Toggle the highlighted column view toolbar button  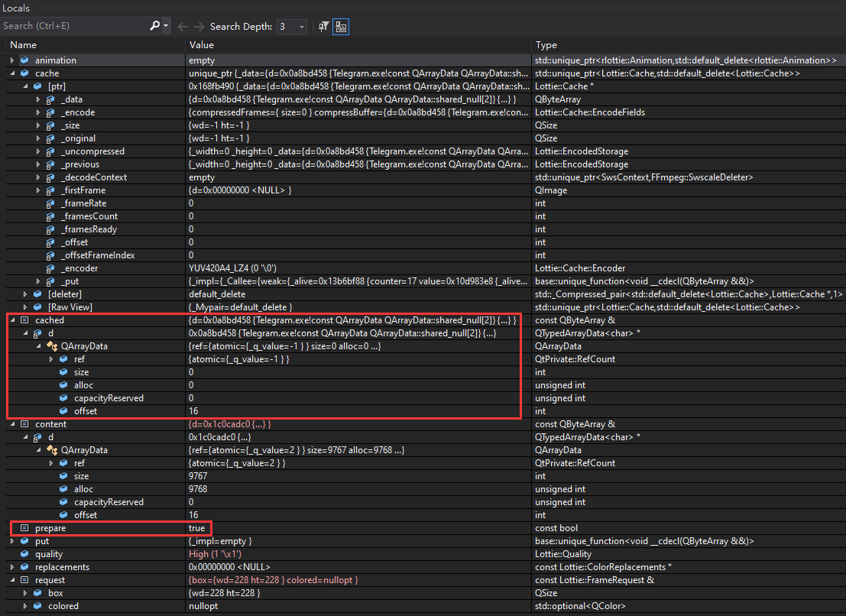(x=341, y=27)
